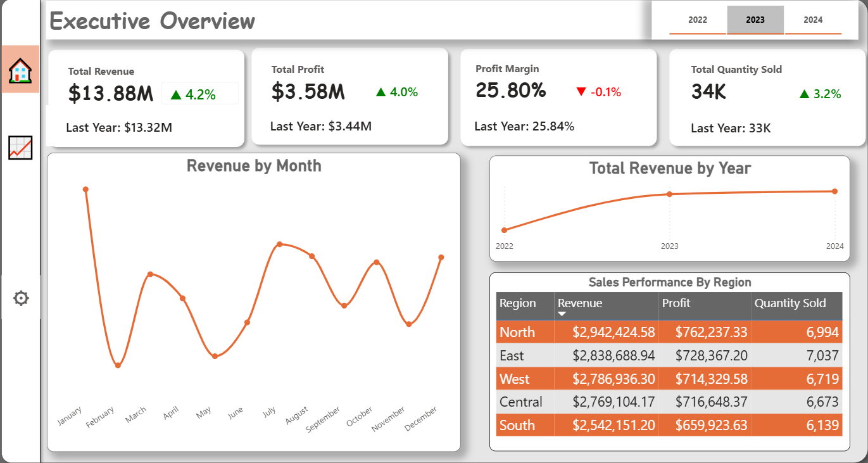Click the green triangle on Total Profit
Screen dimensions: 868x463
coord(381,92)
